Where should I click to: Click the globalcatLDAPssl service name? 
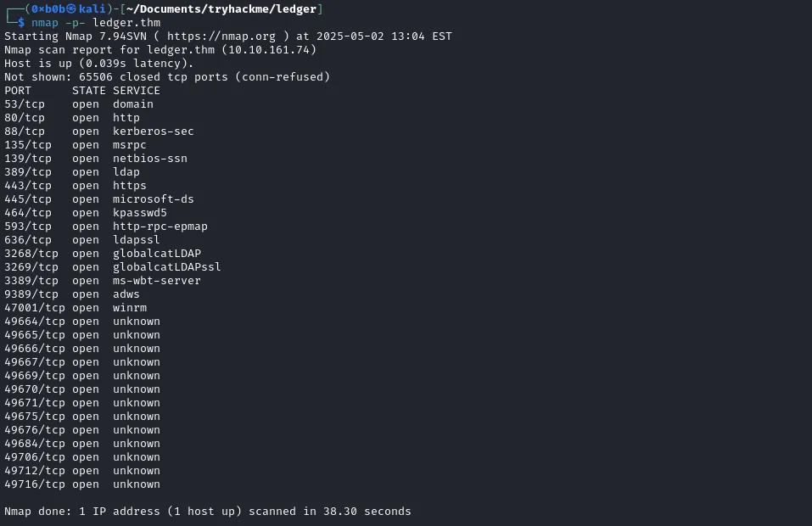point(166,267)
